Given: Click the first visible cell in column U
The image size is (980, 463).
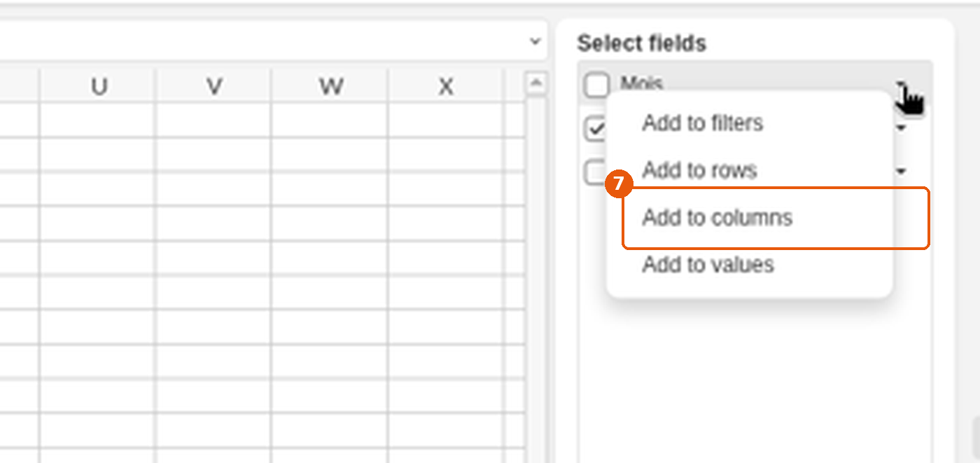Looking at the screenshot, I should coord(98,120).
